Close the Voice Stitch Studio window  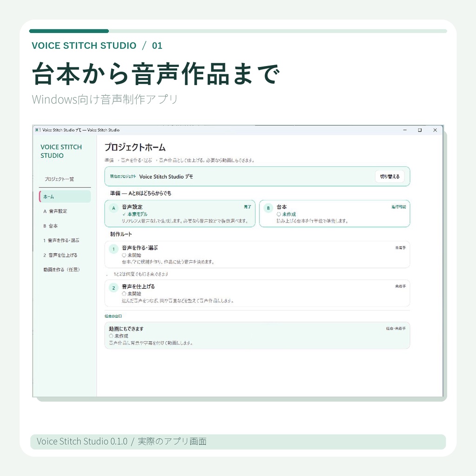coord(435,130)
